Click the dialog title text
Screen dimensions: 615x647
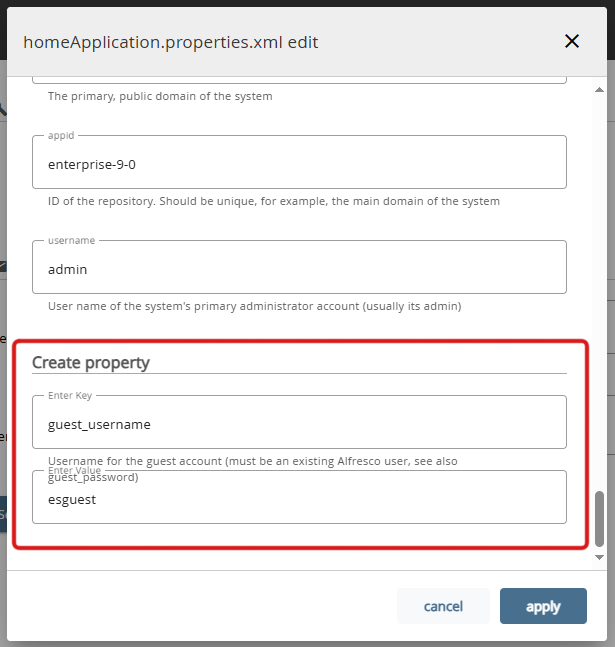coord(171,42)
